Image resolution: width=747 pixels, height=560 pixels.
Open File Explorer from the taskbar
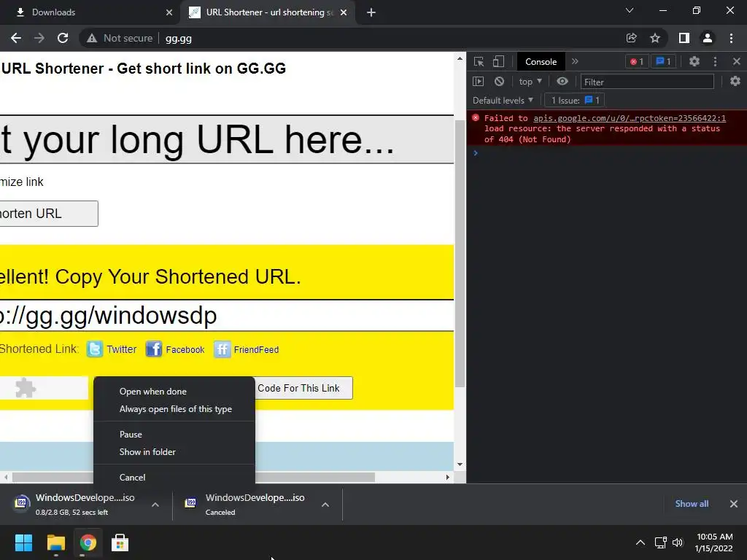(56, 542)
